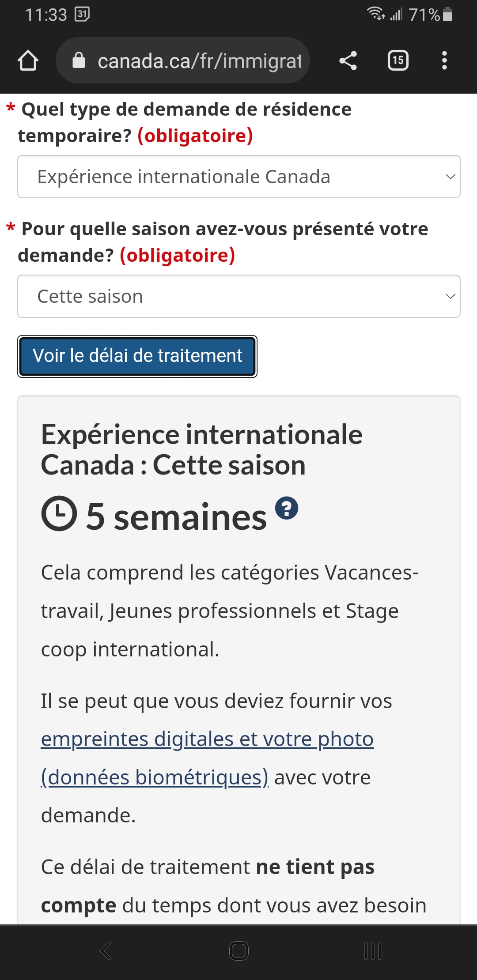Tap the calendar notification icon in status bar

[82, 14]
